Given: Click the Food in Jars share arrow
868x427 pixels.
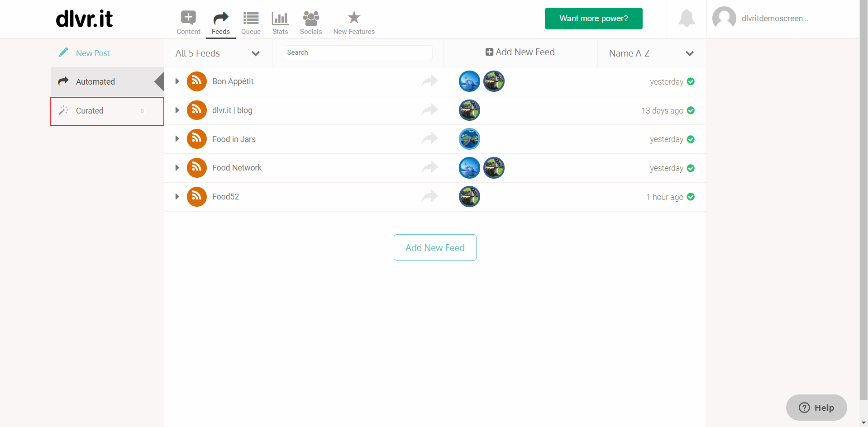Looking at the screenshot, I should (x=429, y=138).
